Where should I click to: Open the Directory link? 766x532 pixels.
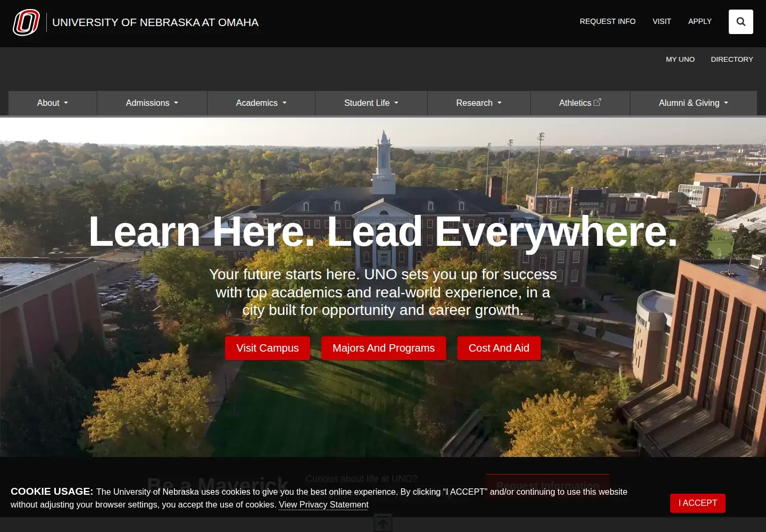[x=732, y=59]
